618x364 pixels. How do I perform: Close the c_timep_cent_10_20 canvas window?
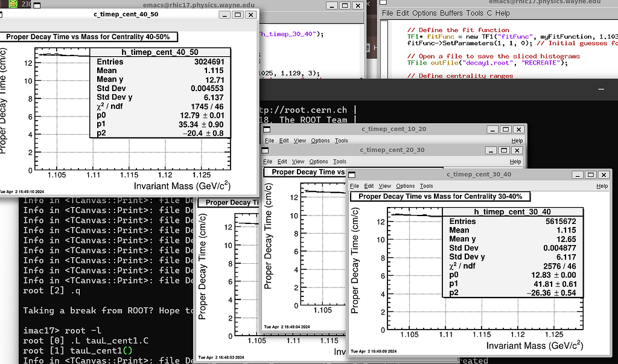coord(519,129)
